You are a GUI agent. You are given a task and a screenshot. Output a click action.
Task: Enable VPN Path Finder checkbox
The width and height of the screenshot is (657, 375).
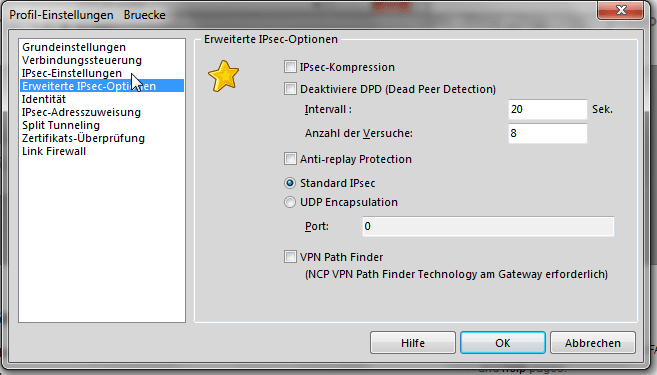290,257
